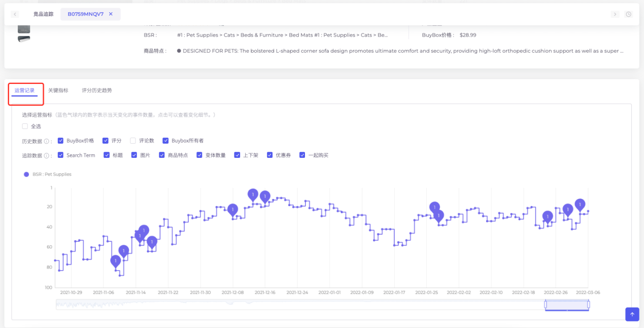
Task: Go to the 竞品追踪 tab
Action: [43, 14]
